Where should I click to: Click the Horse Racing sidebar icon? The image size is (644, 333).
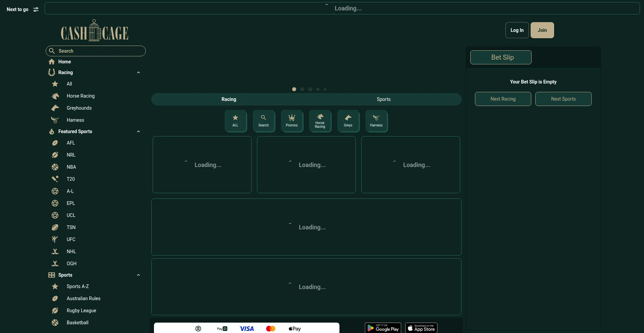pyautogui.click(x=55, y=96)
